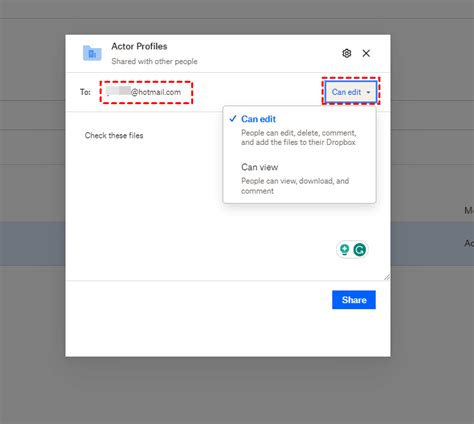Open the folder settings gear icon

pos(347,53)
